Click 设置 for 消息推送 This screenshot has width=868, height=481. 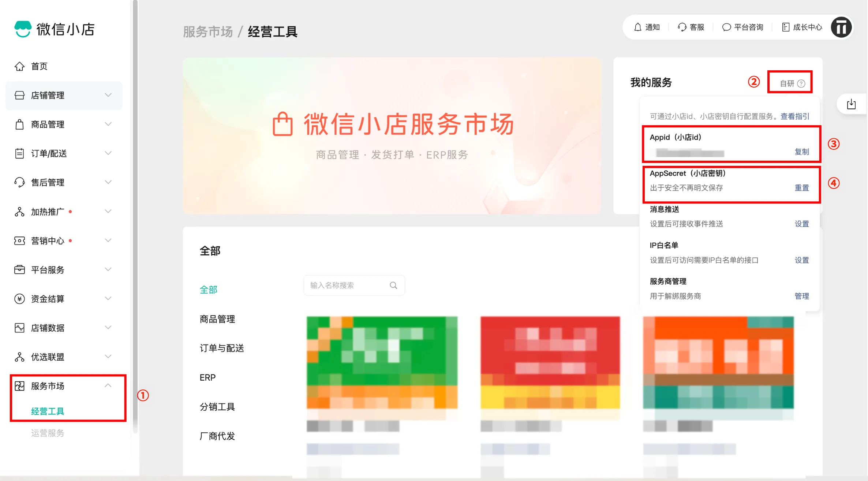point(802,224)
